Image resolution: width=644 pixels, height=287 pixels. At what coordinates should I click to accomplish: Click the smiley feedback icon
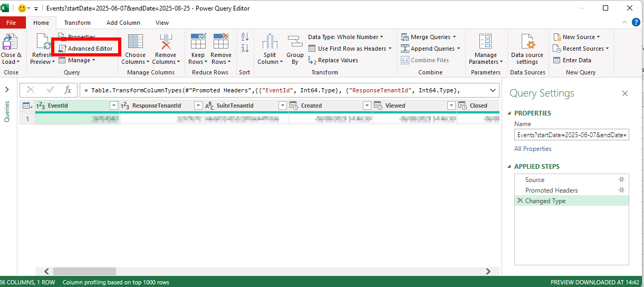pos(22,8)
